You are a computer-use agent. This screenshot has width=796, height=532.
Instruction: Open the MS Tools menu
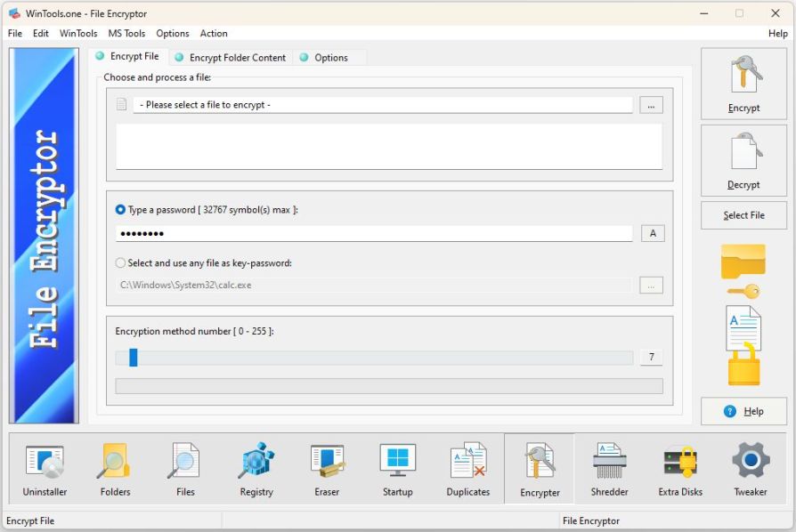tap(126, 34)
